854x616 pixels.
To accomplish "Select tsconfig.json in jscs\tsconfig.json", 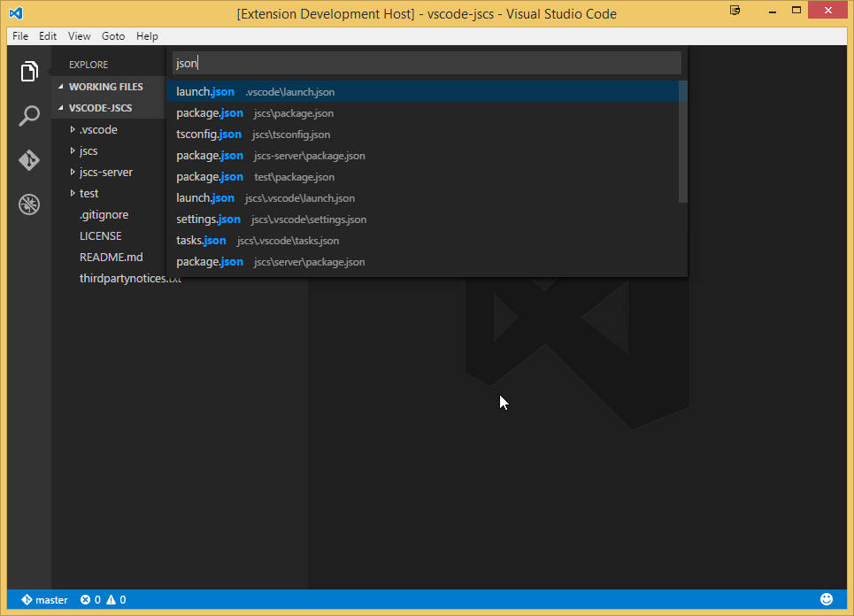I will tap(423, 134).
